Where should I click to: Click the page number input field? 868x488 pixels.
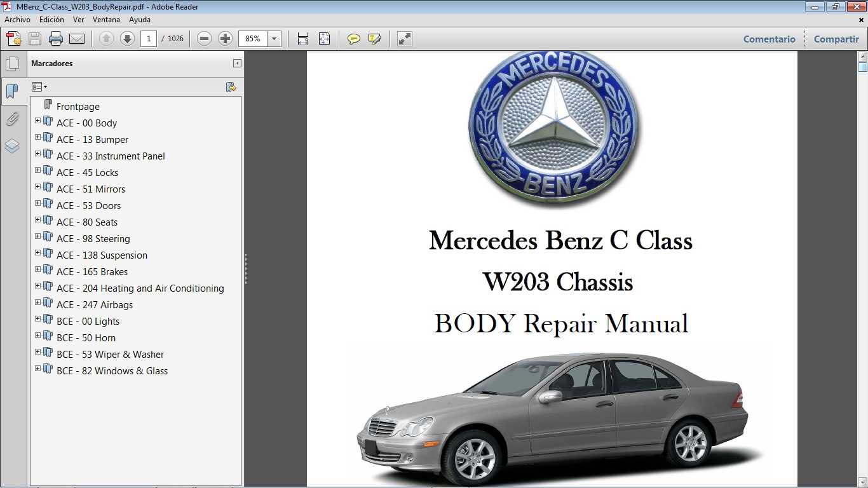click(x=149, y=39)
